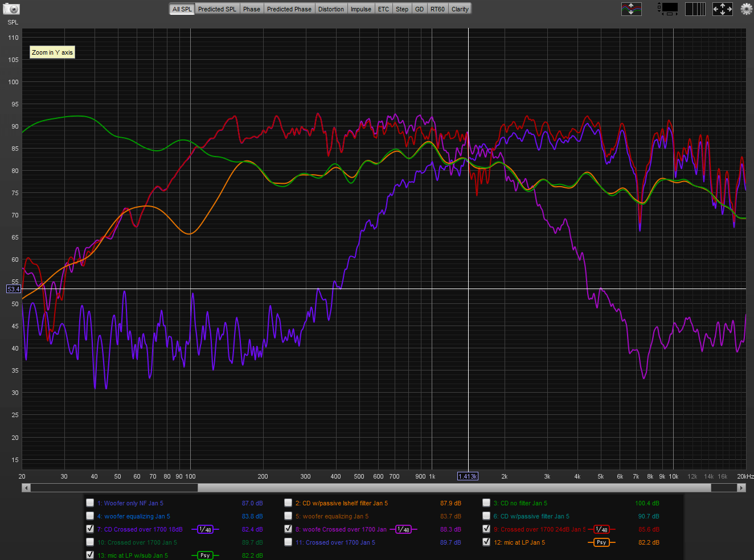
Task: Enable trace 5 woofer equalizing checkbox
Action: [x=288, y=516]
